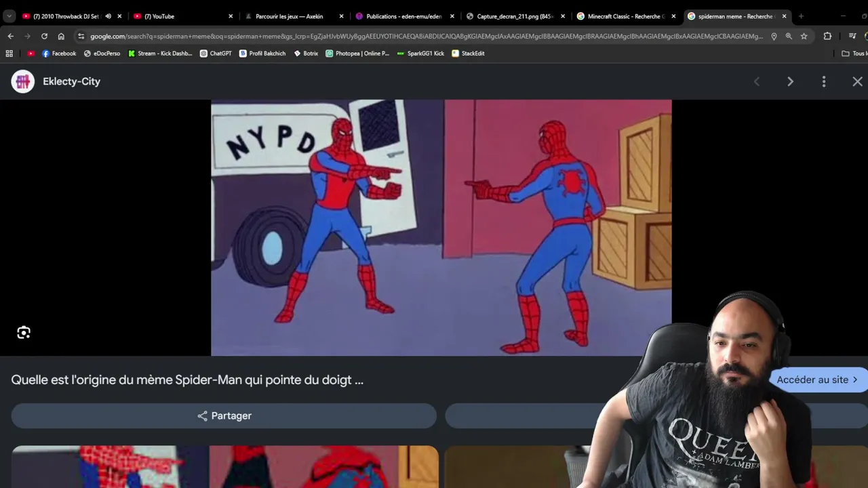Image resolution: width=868 pixels, height=488 pixels.
Task: Focus the google.com address bar URL
Action: tap(427, 36)
